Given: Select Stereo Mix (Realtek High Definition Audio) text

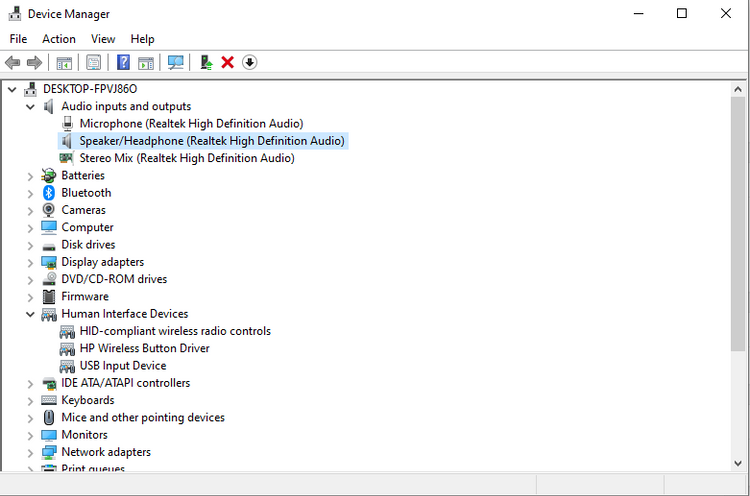Looking at the screenshot, I should tap(187, 158).
